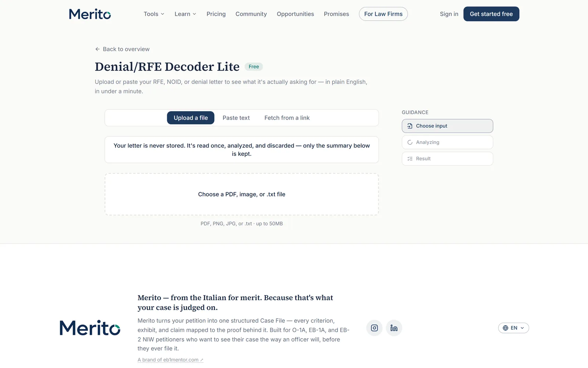Expand the Tools menu
Viewport: 588px width, 368px height.
(154, 14)
